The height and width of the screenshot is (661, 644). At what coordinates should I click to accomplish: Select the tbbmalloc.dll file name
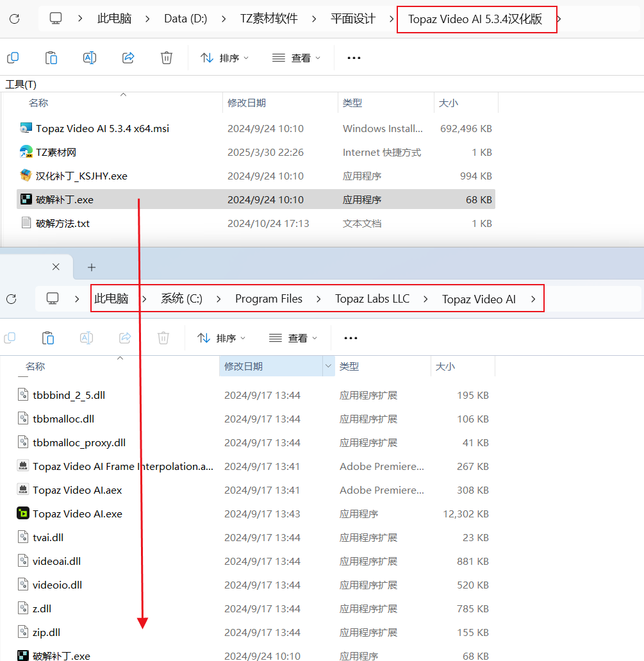(x=63, y=419)
